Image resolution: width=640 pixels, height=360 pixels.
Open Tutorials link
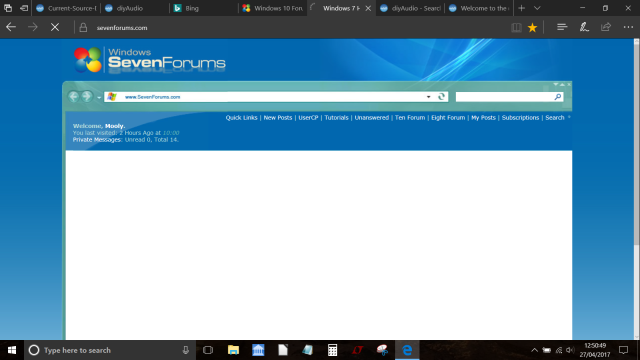click(x=336, y=118)
